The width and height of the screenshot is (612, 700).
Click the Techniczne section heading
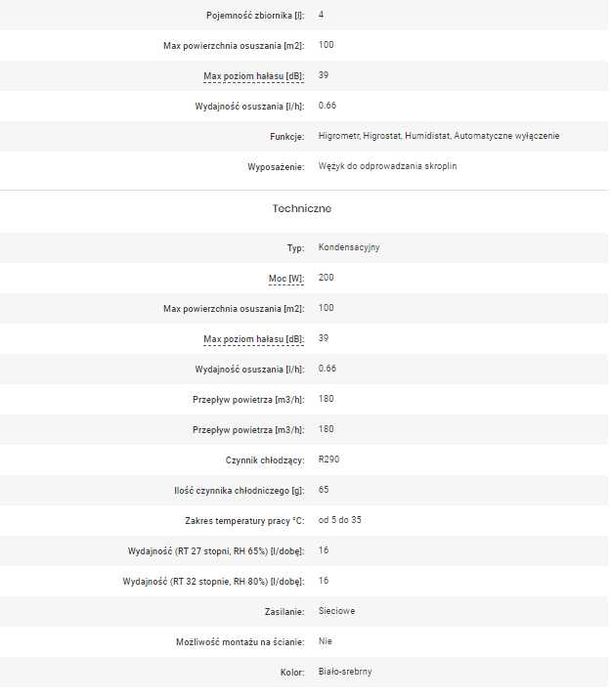click(x=302, y=209)
